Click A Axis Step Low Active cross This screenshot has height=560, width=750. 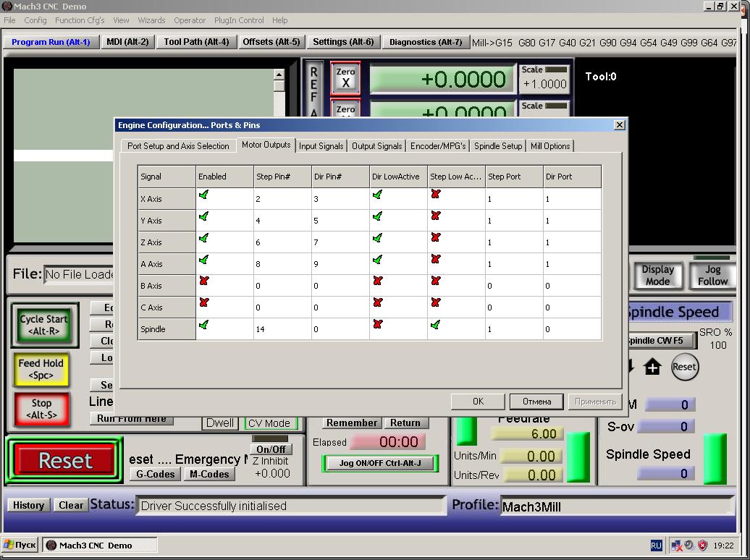coord(435,259)
